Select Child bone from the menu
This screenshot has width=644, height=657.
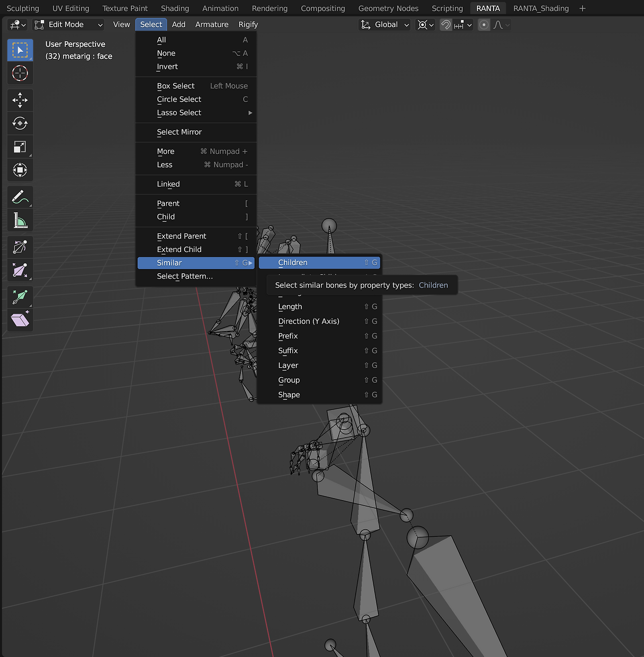[196, 217]
